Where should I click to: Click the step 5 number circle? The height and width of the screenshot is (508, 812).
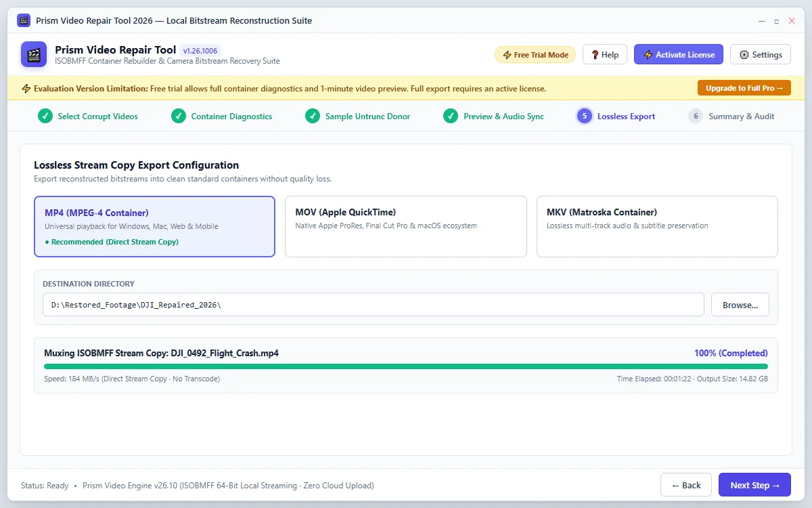coord(584,117)
